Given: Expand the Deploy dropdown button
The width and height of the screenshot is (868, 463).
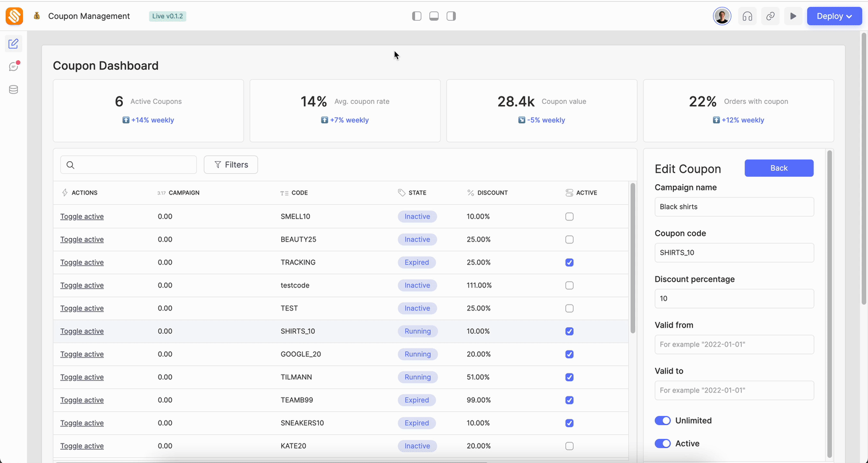Looking at the screenshot, I should pos(834,16).
